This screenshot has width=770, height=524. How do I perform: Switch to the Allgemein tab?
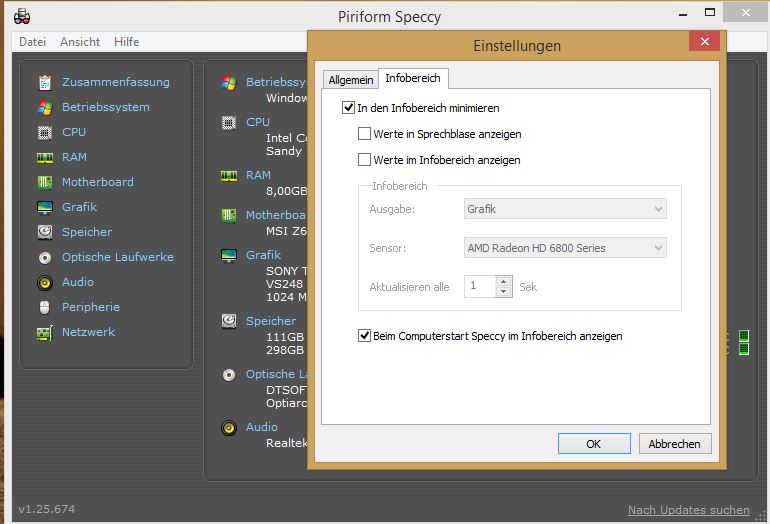coord(351,80)
